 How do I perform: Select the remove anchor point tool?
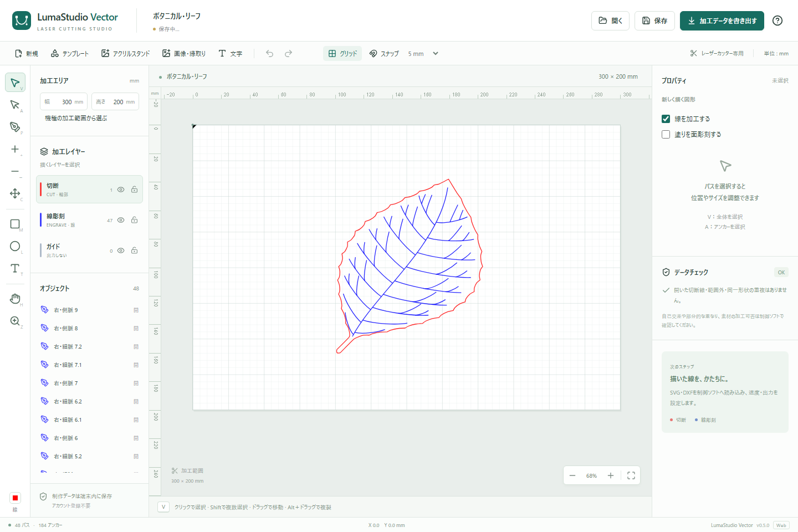(x=15, y=171)
